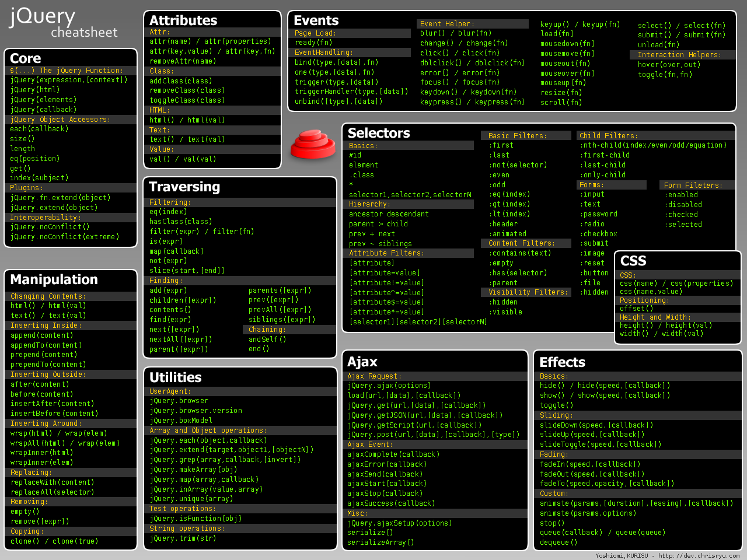Click the offset() entry under Positioning
The image size is (747, 560).
pos(636,309)
